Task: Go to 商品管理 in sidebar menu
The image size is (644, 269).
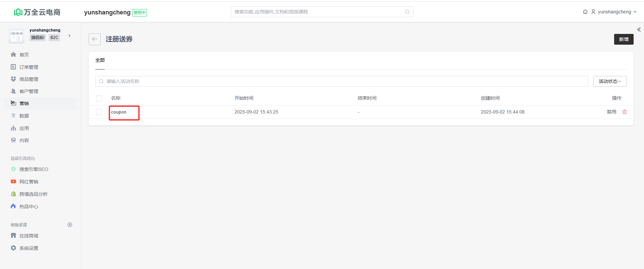Action: [29, 79]
